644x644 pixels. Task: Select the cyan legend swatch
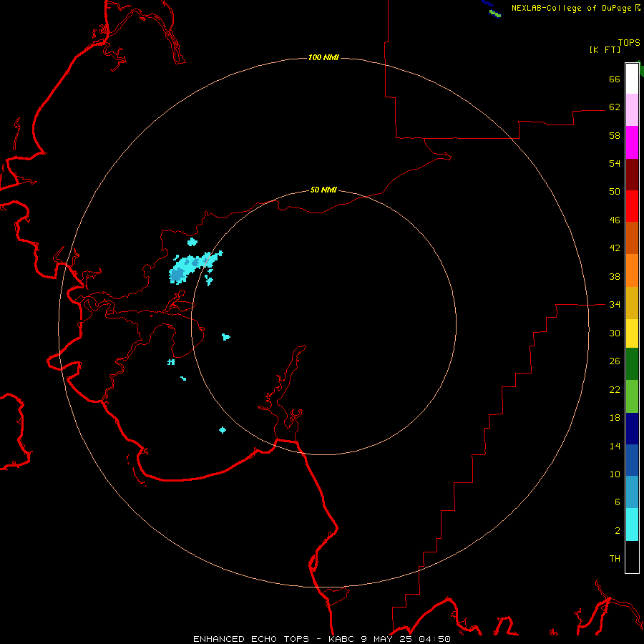point(632,525)
